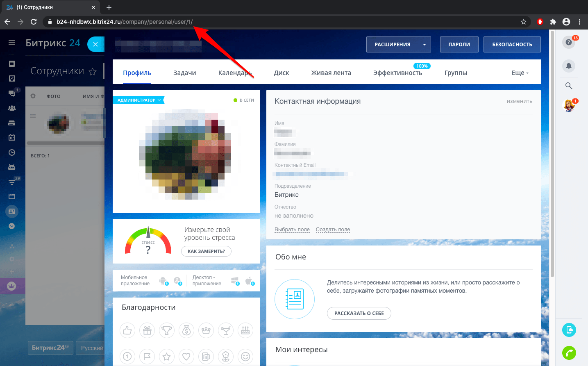Switch to the Задачи tab
The height and width of the screenshot is (366, 588).
point(184,73)
